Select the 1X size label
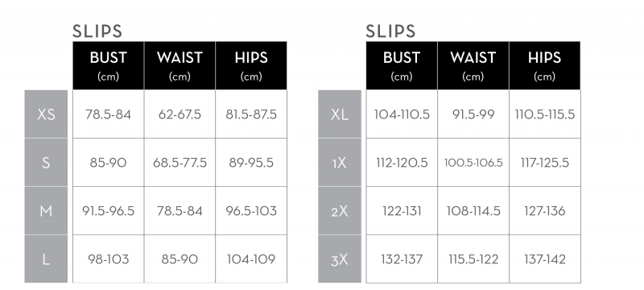 [x=340, y=163]
